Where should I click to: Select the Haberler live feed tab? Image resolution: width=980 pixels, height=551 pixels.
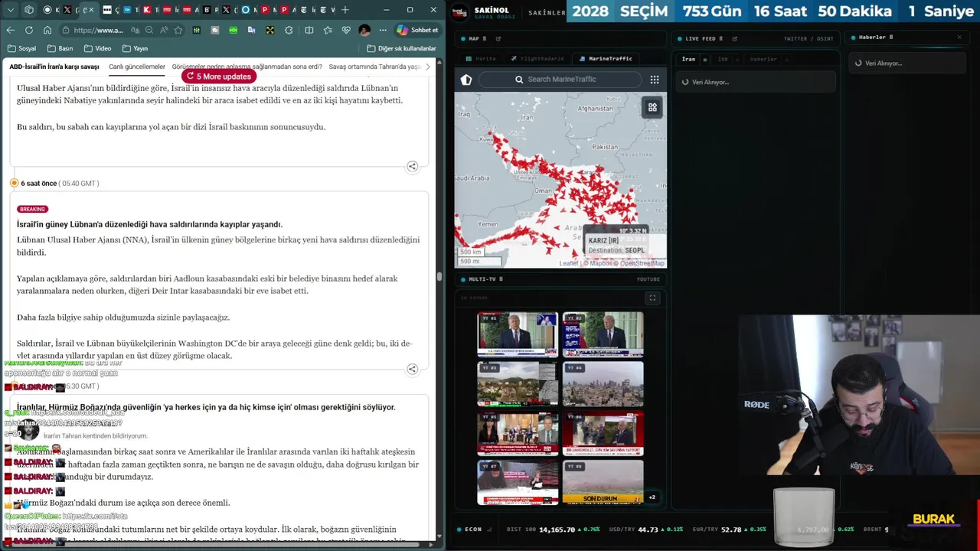pyautogui.click(x=763, y=59)
